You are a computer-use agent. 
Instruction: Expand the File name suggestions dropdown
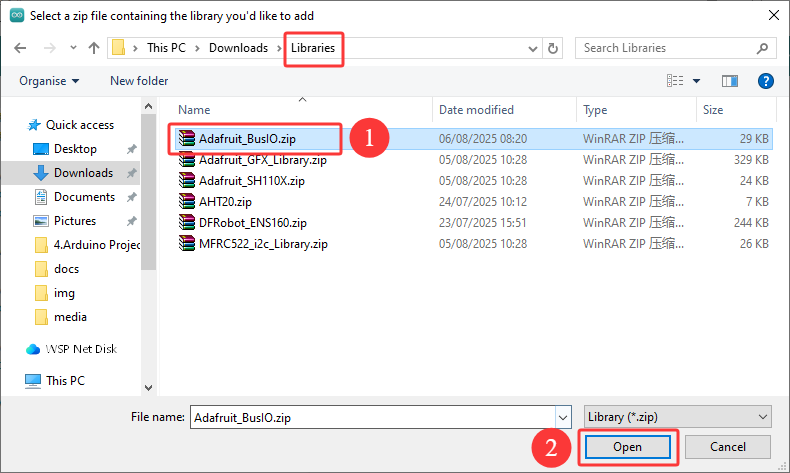click(x=563, y=418)
